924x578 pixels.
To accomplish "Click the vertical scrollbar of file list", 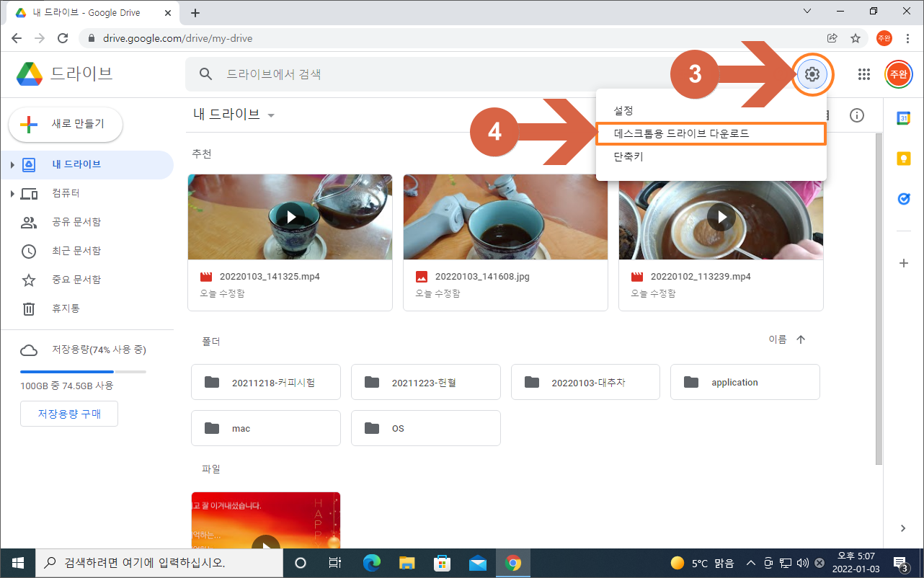I will [878, 298].
